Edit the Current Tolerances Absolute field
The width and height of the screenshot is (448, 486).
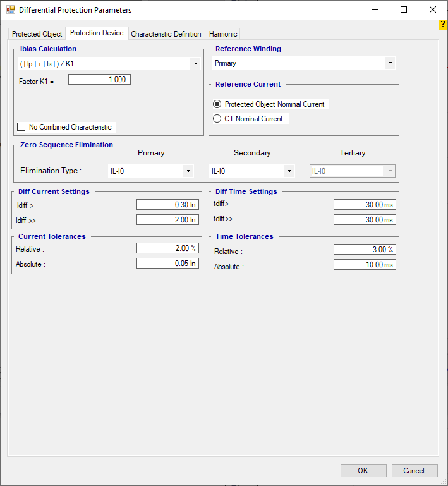pos(167,264)
